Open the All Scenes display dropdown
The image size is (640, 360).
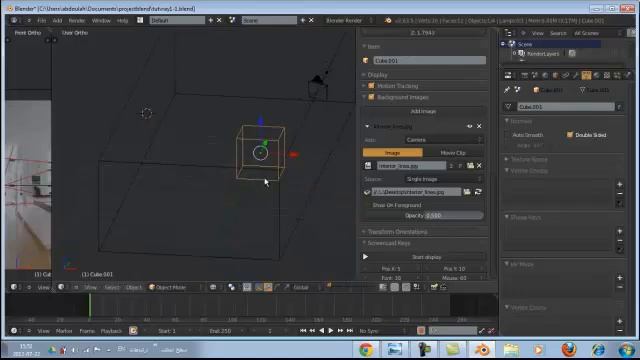598,33
